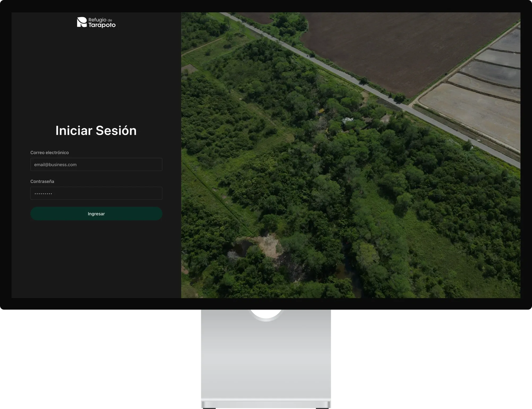Click the Ingresar login button
The height and width of the screenshot is (409, 532).
pos(96,214)
